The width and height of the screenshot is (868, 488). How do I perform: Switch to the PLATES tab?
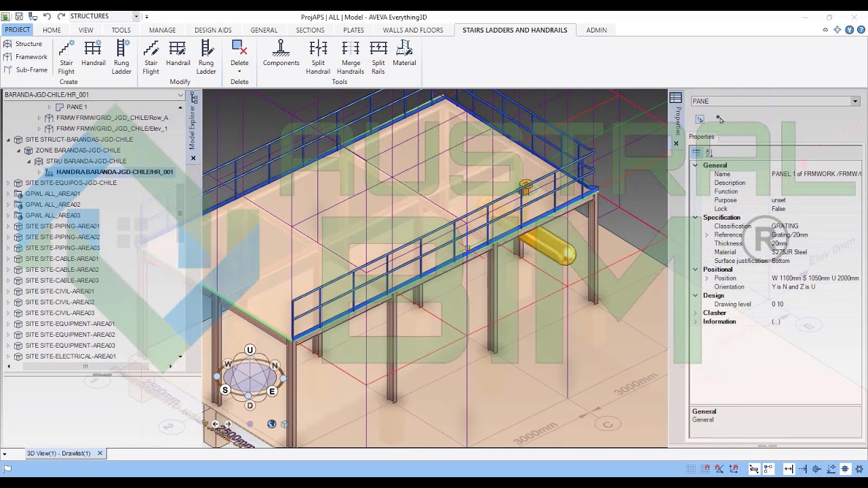[353, 30]
